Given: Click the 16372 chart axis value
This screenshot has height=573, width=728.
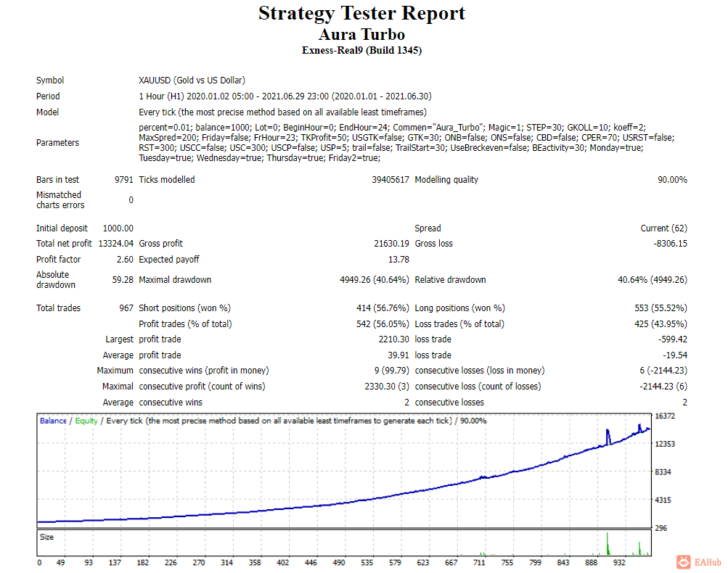Looking at the screenshot, I should 665,416.
